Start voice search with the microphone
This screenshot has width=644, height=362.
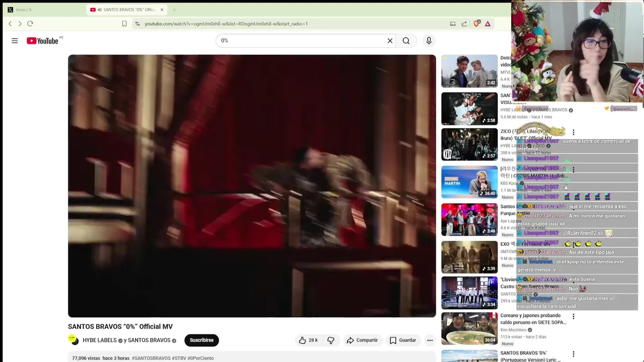429,41
